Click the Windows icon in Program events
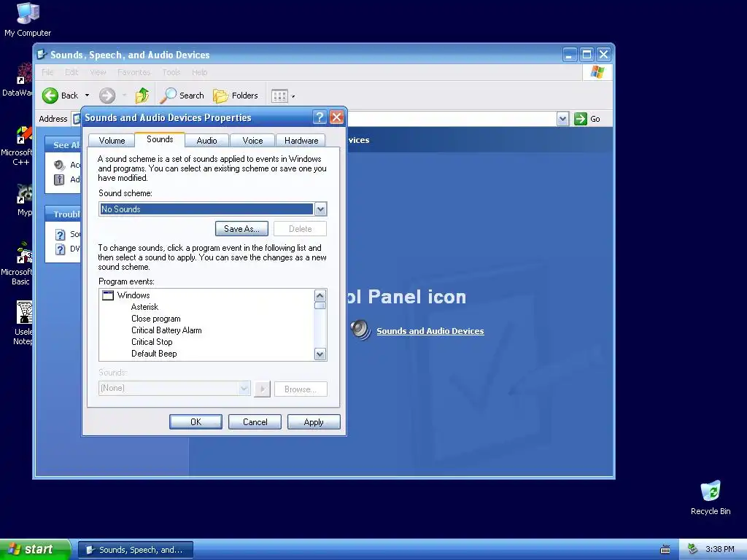Image resolution: width=747 pixels, height=560 pixels. pyautogui.click(x=108, y=295)
